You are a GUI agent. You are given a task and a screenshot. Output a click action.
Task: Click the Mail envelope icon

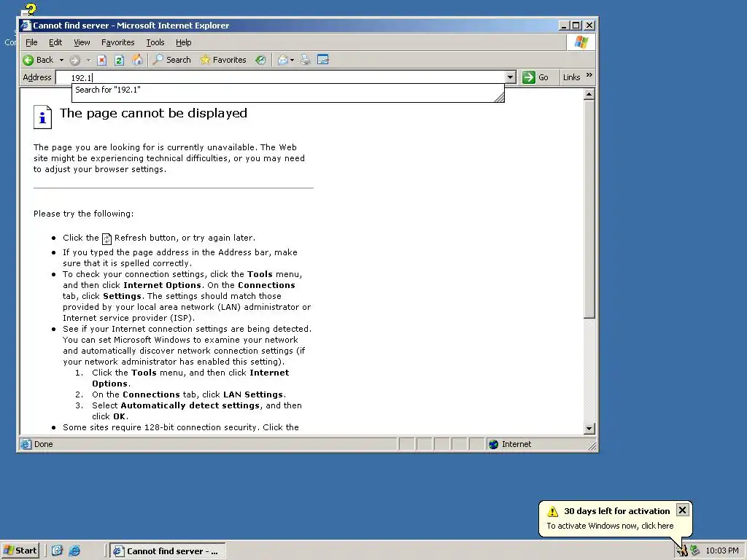(283, 60)
